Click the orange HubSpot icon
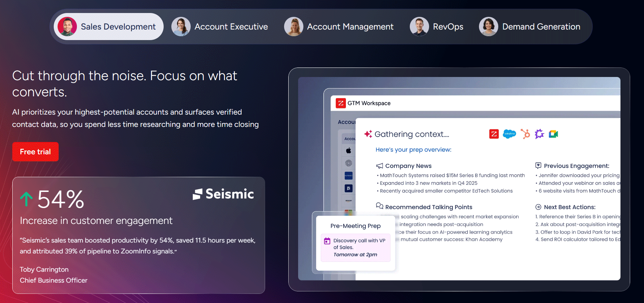The image size is (644, 303). 525,134
